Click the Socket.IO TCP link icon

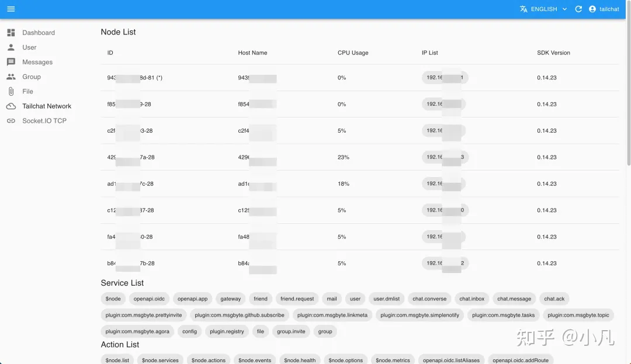(11, 121)
